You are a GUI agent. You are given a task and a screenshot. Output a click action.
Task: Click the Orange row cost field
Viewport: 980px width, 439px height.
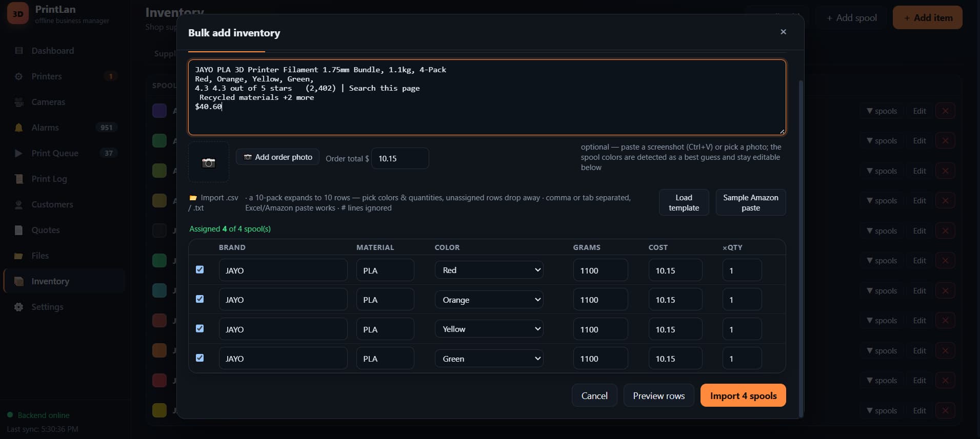coord(675,300)
